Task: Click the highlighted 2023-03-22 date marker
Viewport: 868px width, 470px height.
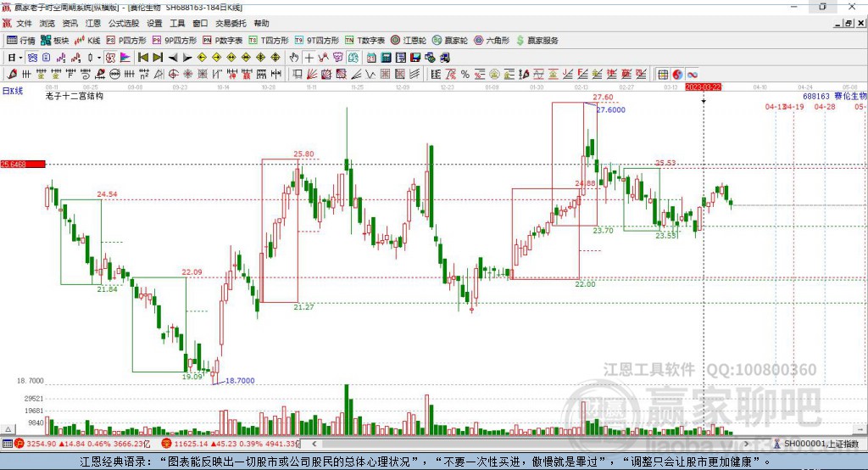Action: 703,87
